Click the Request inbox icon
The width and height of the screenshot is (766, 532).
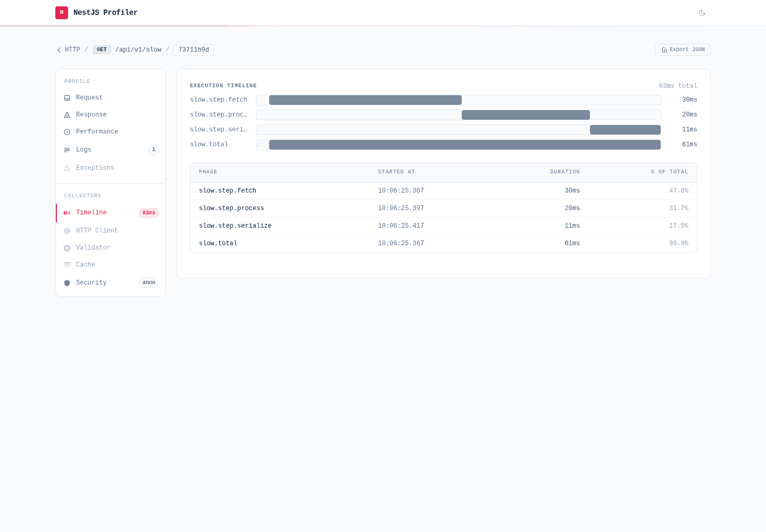click(x=67, y=98)
